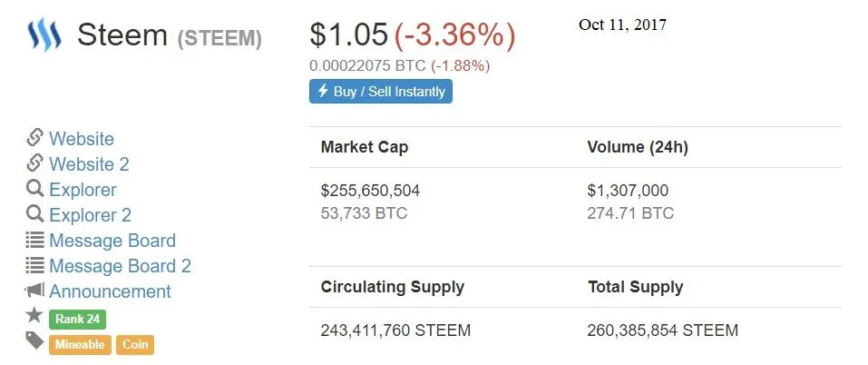Open the Website link

(82, 139)
